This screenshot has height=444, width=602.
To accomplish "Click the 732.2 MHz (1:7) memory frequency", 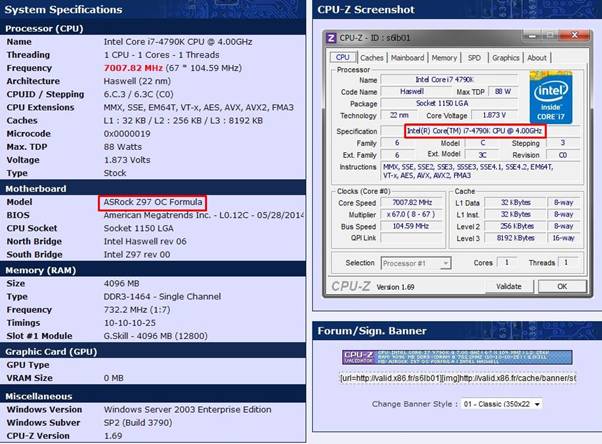I will 137,310.
